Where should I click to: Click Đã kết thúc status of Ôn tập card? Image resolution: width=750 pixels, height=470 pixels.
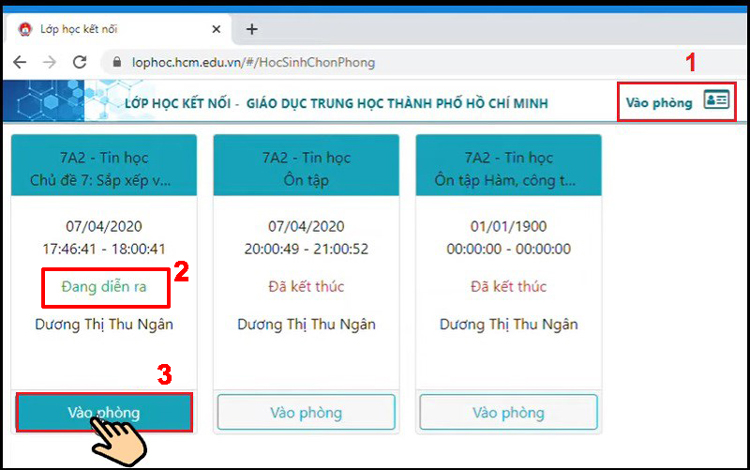[x=306, y=286]
